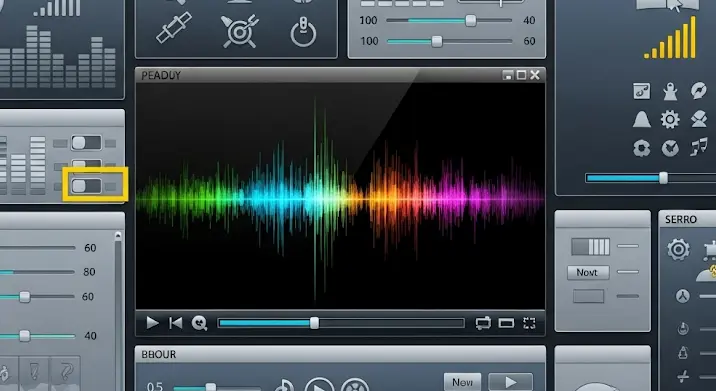Click the PEADUY playback progress handle

[x=314, y=323]
